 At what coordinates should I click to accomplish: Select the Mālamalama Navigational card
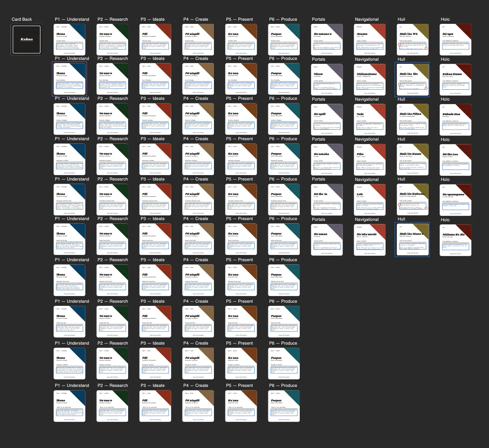[370, 79]
